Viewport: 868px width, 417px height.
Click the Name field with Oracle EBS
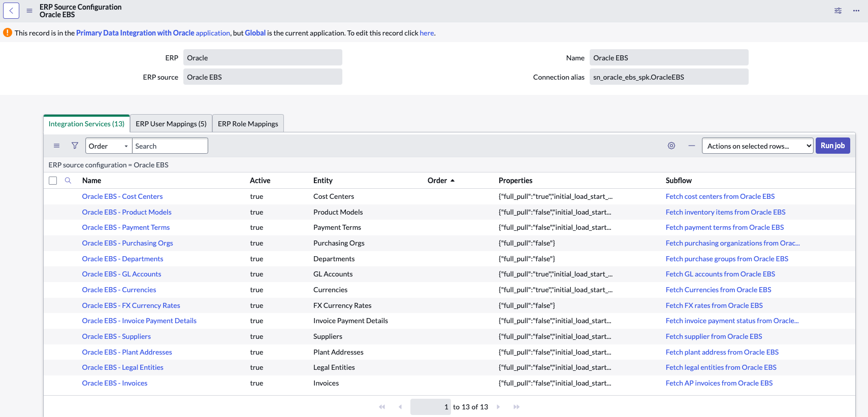coord(669,58)
